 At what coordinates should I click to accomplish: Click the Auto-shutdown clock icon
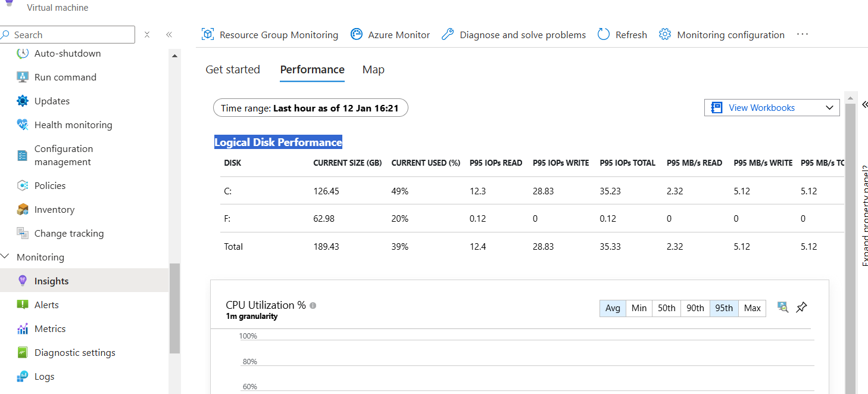(23, 53)
